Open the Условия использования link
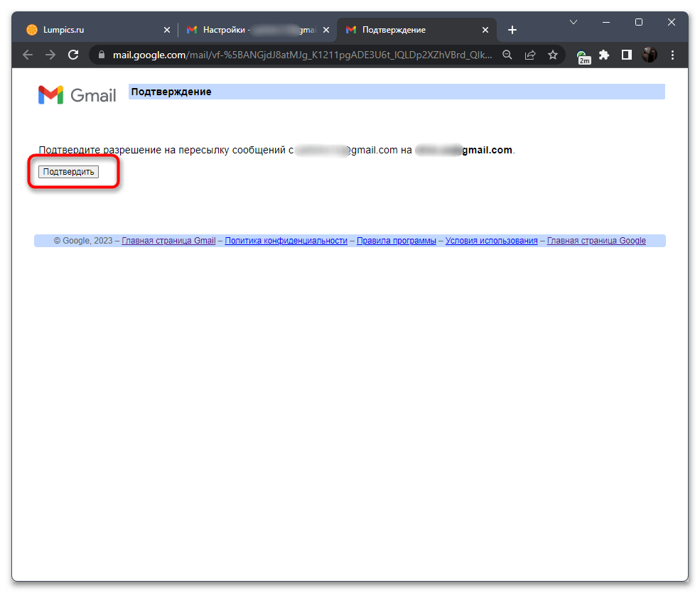 491,240
